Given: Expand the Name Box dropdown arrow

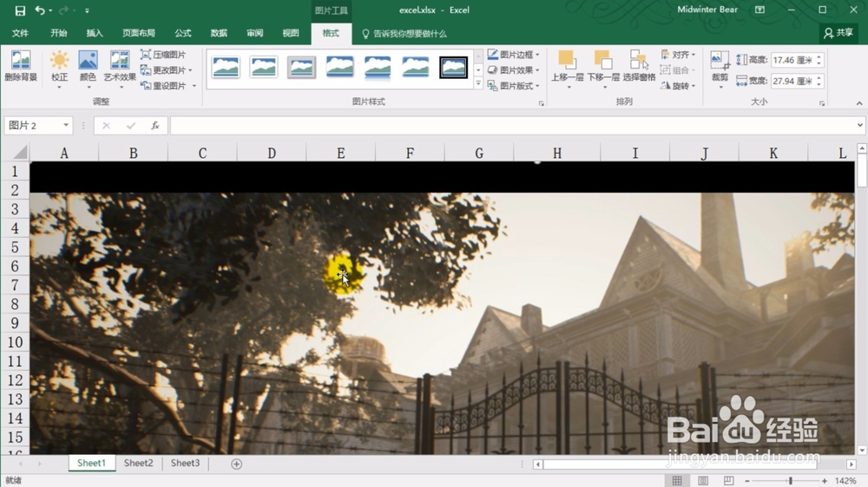Looking at the screenshot, I should coord(66,125).
